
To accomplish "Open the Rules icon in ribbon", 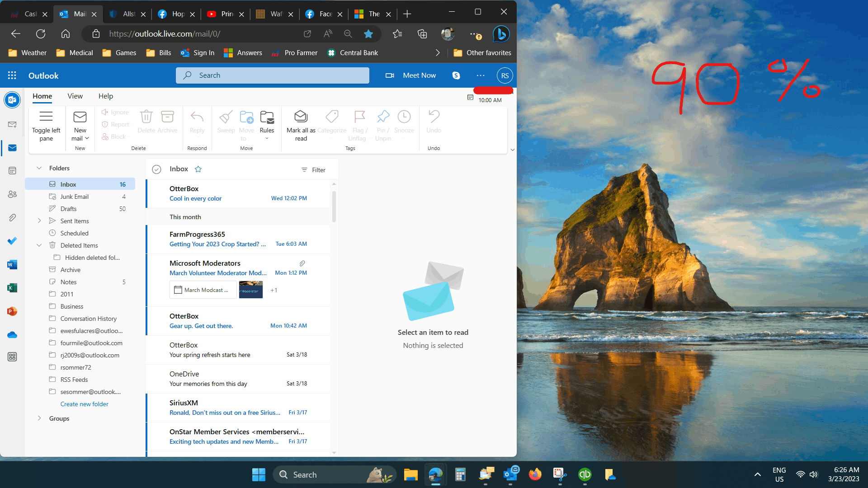I will pyautogui.click(x=267, y=117).
